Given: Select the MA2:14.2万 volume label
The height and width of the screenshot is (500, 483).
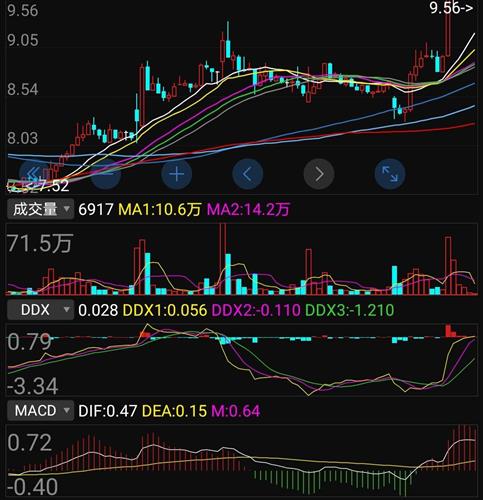Looking at the screenshot, I should pos(248,210).
